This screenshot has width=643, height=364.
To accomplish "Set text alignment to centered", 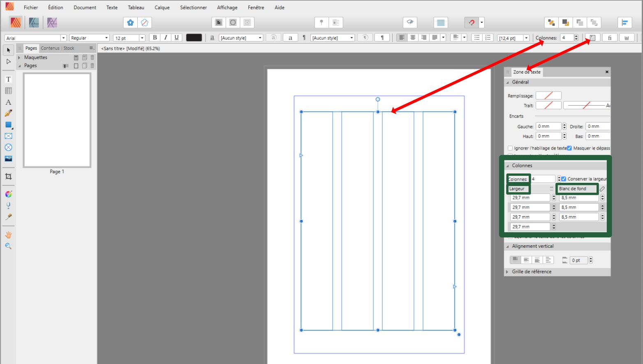I will click(x=413, y=38).
